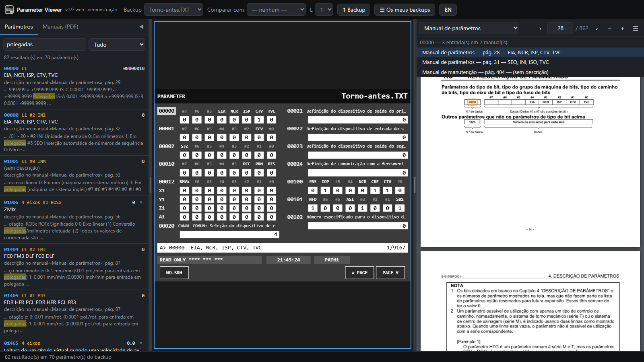Click the Parameter Viewer app logo icon
This screenshot has width=644, height=362.
pyautogui.click(x=9, y=10)
